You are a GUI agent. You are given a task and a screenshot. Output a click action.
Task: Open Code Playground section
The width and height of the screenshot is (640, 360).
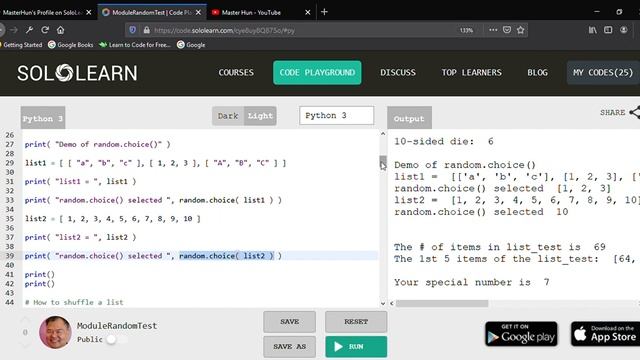[317, 73]
